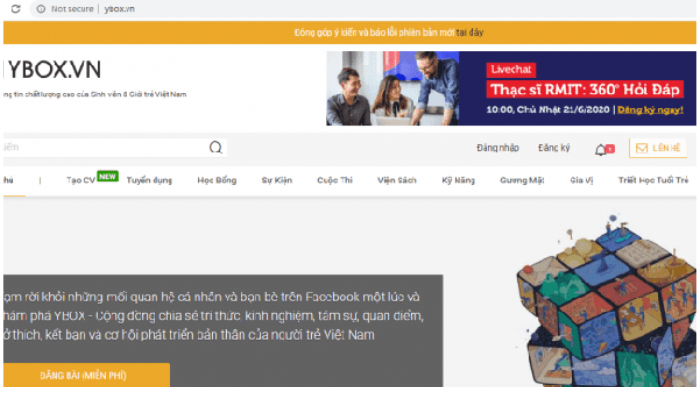Click the orange feedback banner at top
The width and height of the screenshot is (700, 400).
click(350, 33)
